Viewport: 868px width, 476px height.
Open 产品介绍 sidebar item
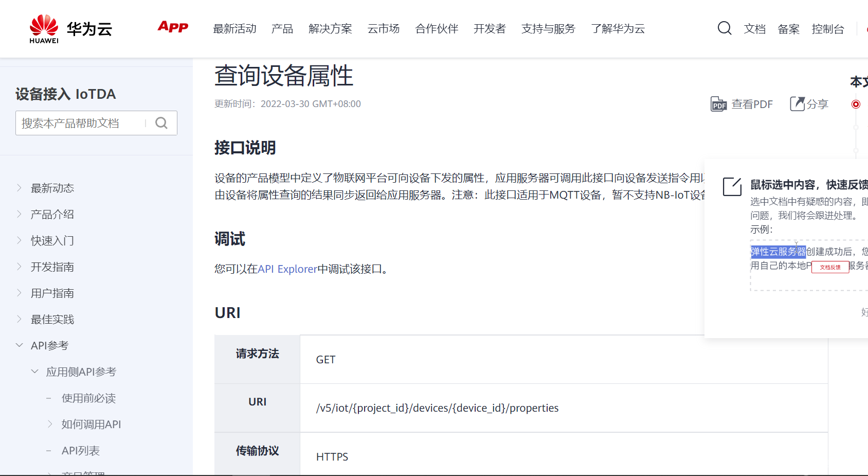[52, 214]
